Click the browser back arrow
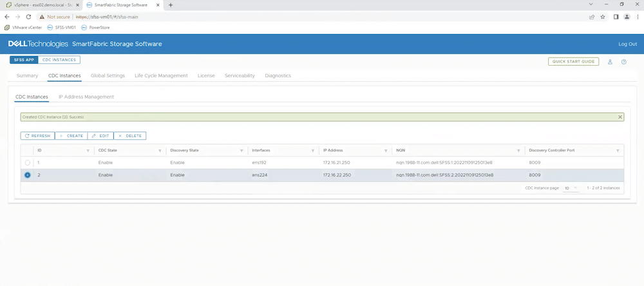644x286 pixels. point(7,17)
